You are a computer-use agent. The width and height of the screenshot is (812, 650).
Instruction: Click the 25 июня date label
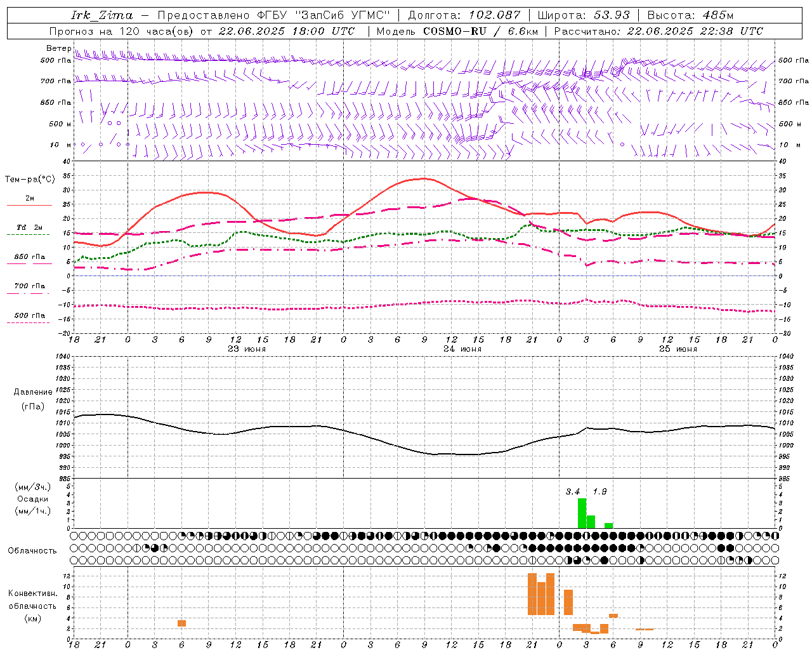point(678,349)
